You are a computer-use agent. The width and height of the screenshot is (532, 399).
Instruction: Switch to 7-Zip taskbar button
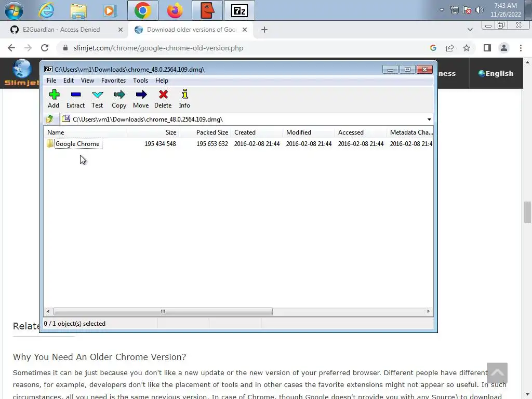(x=239, y=10)
